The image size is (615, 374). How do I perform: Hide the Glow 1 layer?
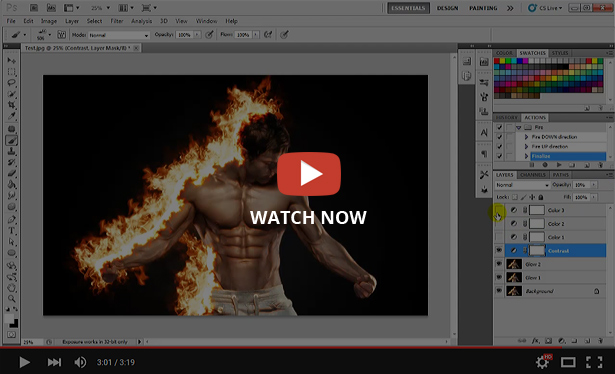499,277
